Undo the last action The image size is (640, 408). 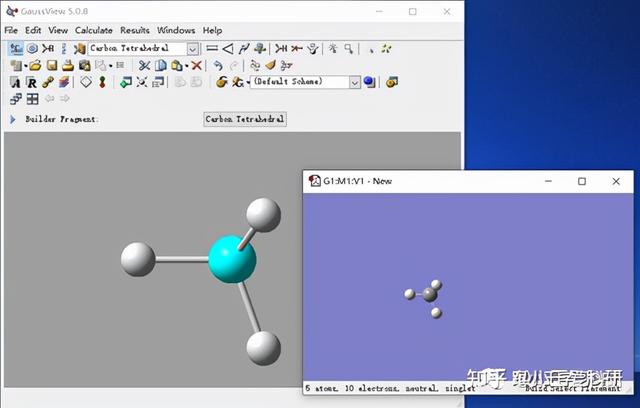click(x=218, y=65)
